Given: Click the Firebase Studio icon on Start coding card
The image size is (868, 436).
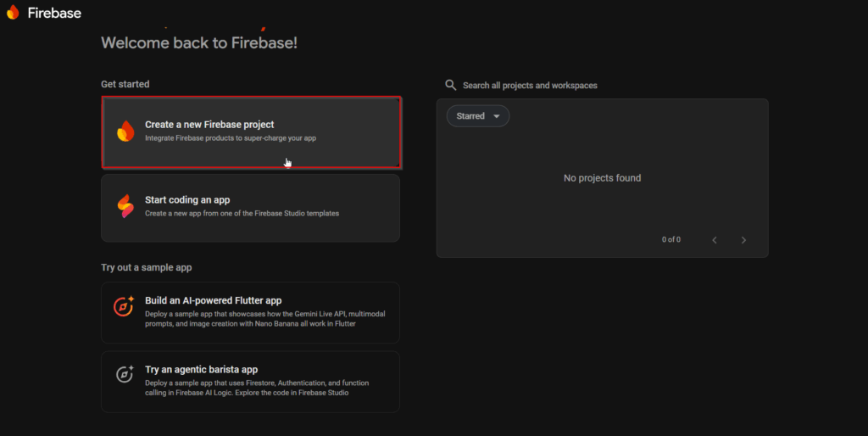Looking at the screenshot, I should tap(125, 206).
